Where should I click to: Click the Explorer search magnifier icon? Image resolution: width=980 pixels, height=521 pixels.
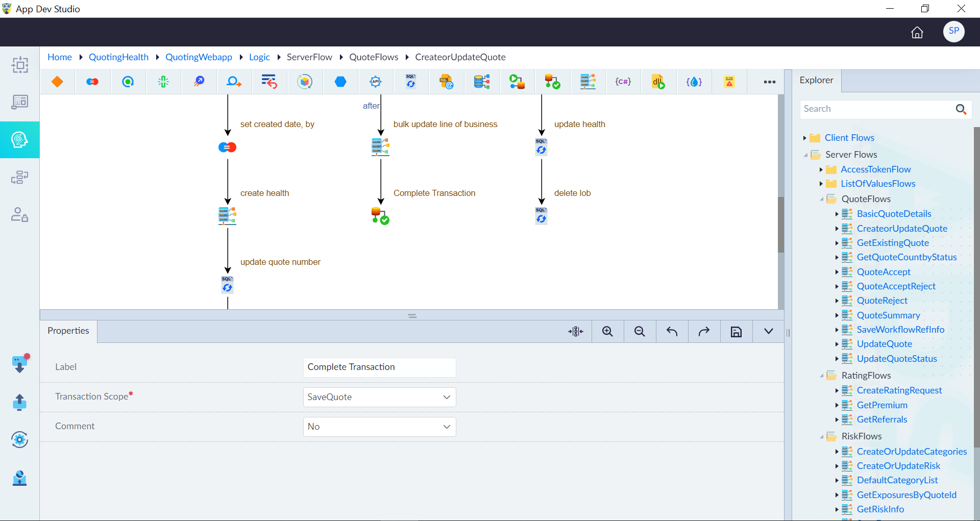tap(961, 109)
